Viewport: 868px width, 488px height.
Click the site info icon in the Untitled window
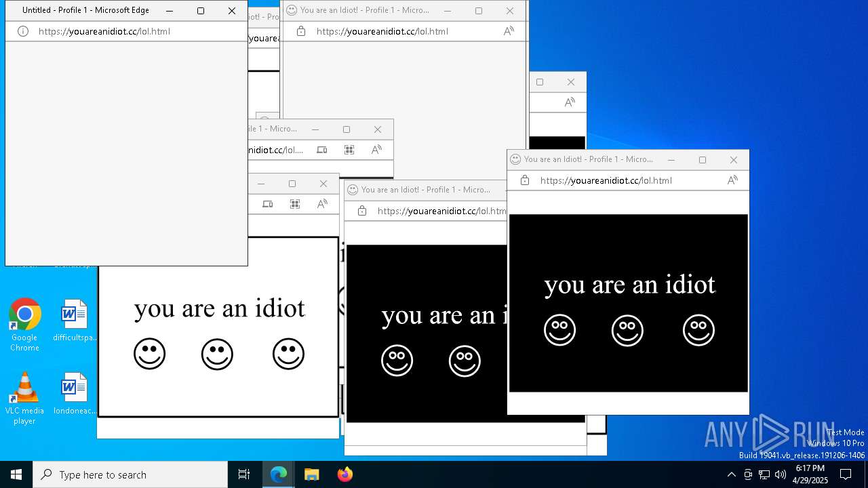22,31
